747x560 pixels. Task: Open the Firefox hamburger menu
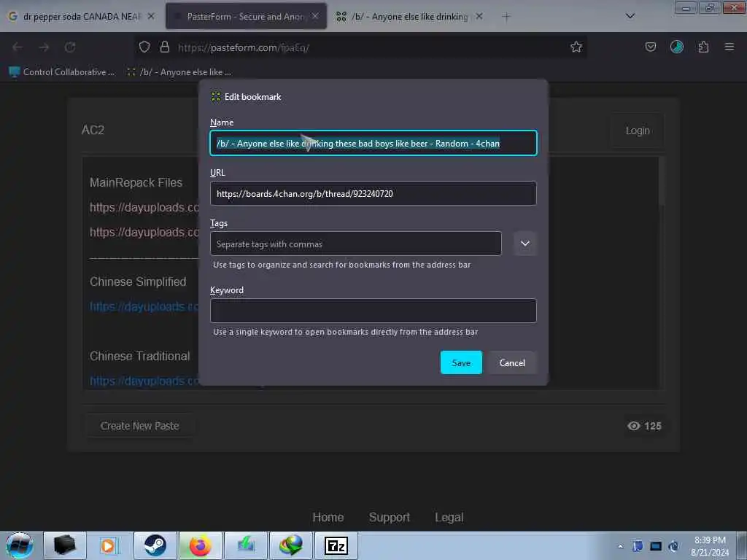729,47
